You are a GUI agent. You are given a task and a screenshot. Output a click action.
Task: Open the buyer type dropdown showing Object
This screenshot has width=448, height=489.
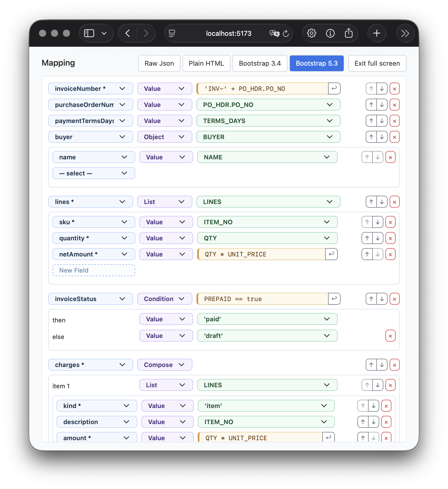coord(165,137)
